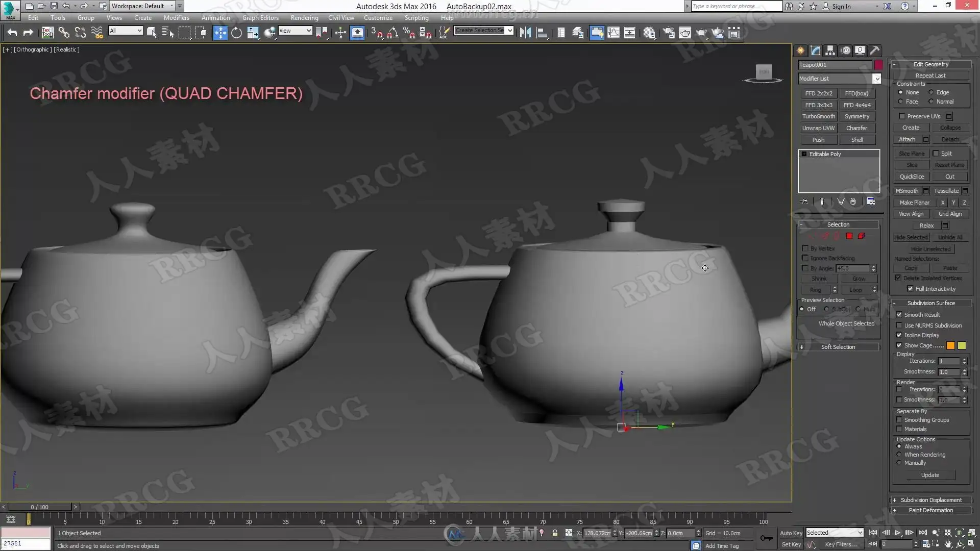Click the Play Animation button
Viewport: 980px width, 551px height.
coord(898,533)
